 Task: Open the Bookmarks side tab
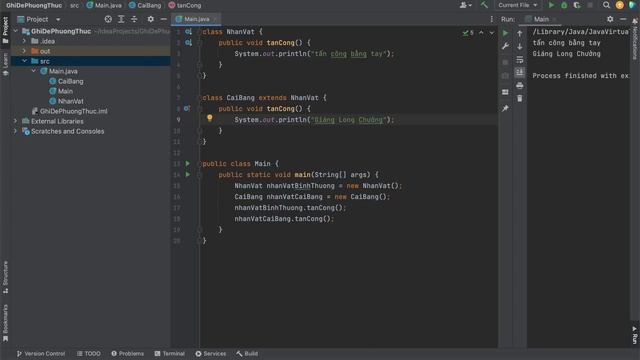[5, 322]
